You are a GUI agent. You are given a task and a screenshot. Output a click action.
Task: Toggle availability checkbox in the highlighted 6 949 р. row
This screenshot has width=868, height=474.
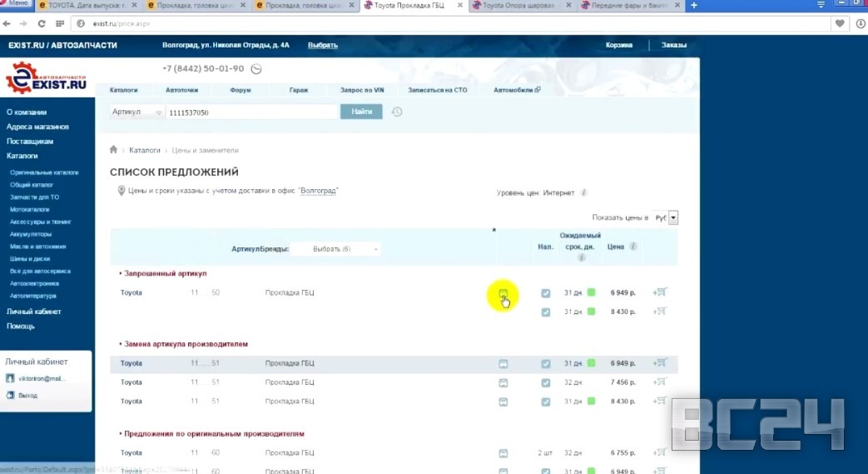click(x=546, y=364)
